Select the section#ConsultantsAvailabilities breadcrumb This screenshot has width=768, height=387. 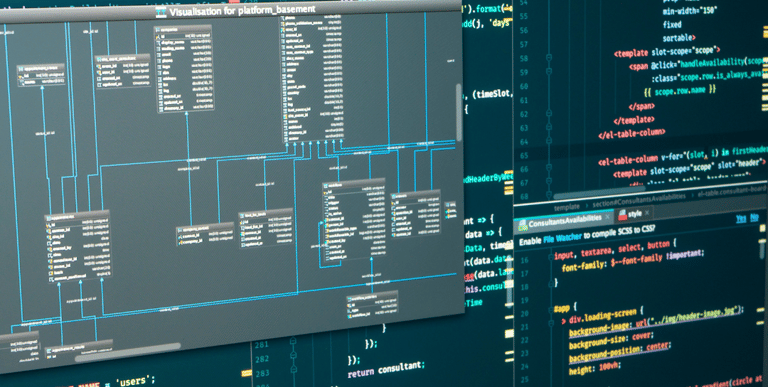(639, 199)
